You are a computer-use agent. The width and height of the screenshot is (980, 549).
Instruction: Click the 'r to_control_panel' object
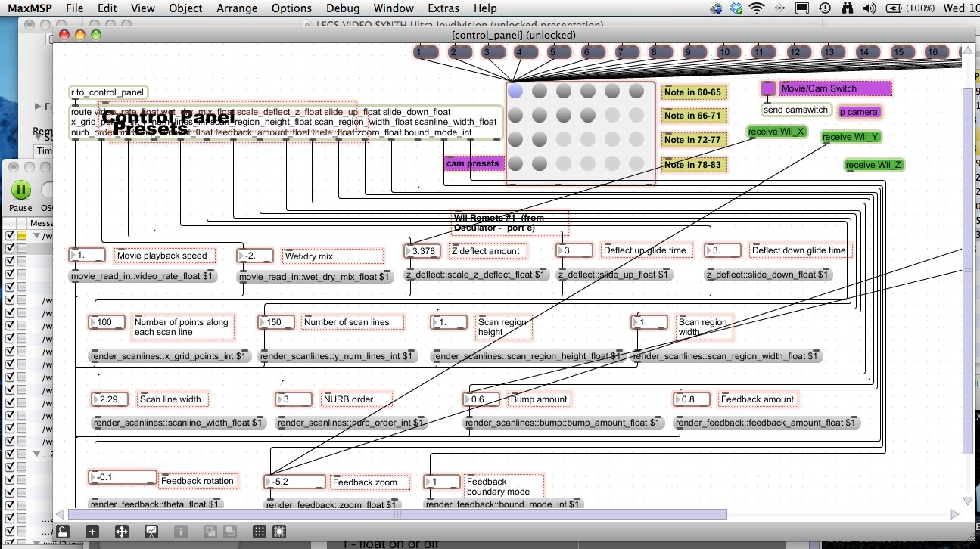[109, 92]
